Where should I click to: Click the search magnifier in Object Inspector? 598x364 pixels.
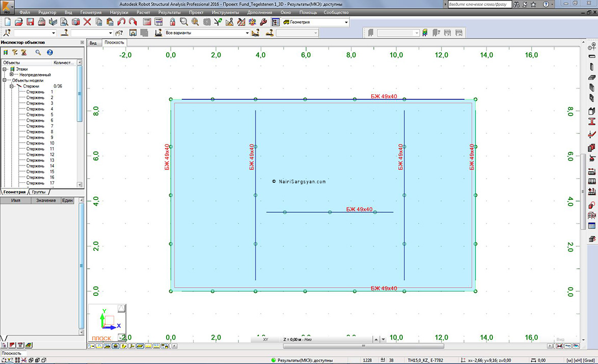click(38, 52)
